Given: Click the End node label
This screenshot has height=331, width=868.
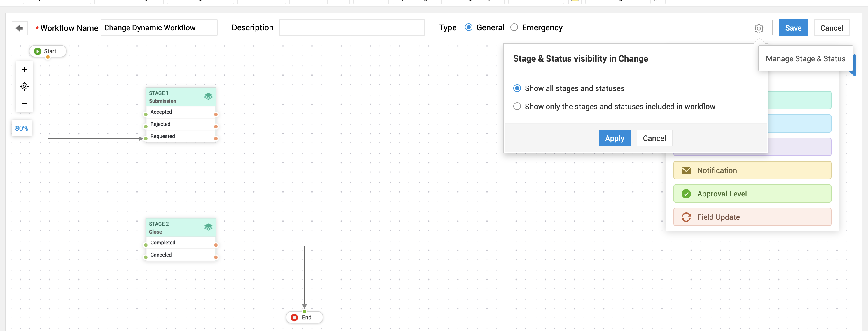Looking at the screenshot, I should pos(307,317).
